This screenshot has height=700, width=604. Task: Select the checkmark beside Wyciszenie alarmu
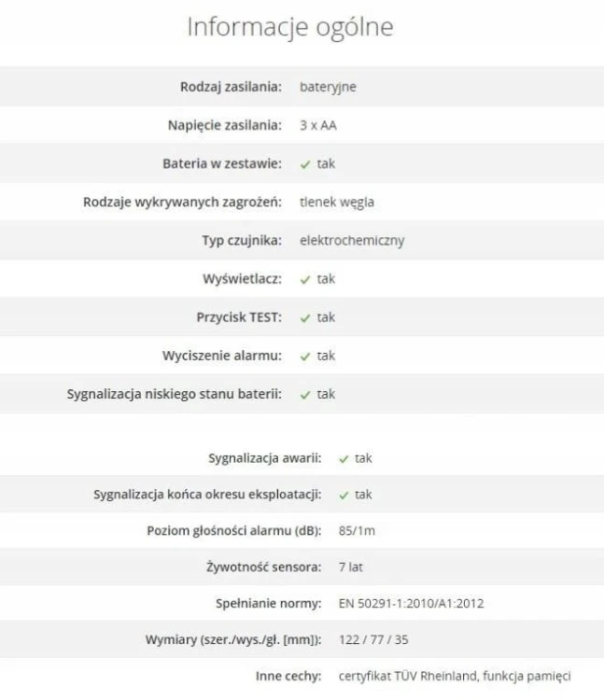click(x=305, y=357)
